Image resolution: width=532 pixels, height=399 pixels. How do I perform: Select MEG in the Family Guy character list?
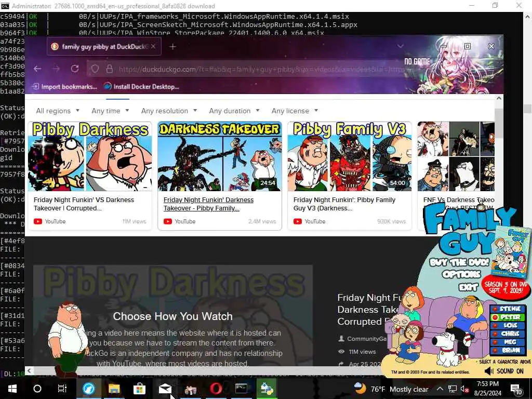point(507,342)
